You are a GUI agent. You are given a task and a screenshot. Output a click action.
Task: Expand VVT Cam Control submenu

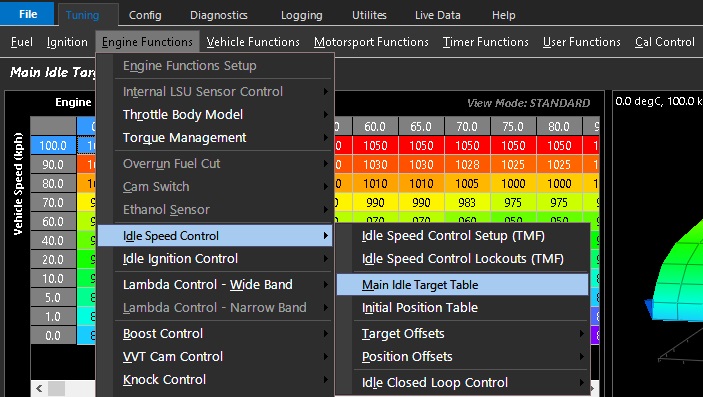pos(215,357)
